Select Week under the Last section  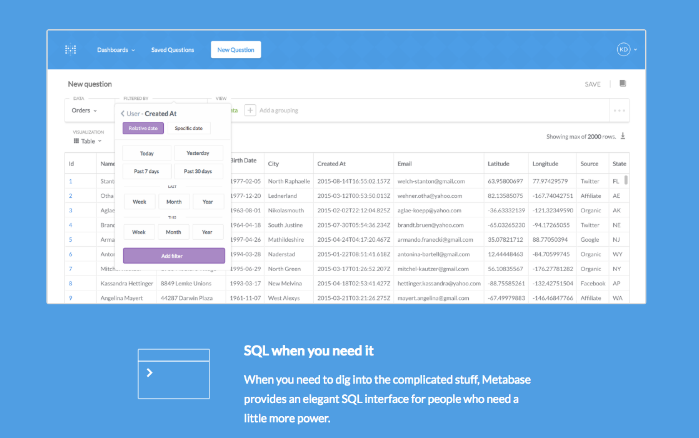point(140,202)
